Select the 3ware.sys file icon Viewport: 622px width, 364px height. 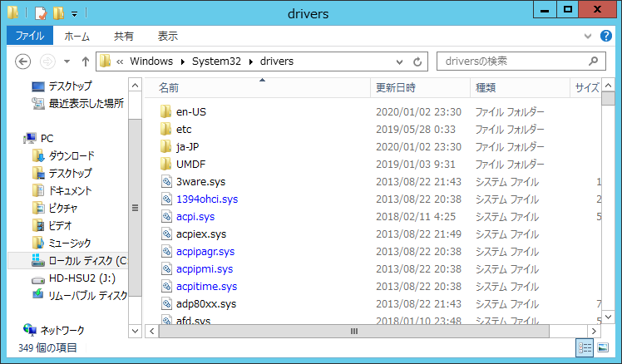(166, 182)
